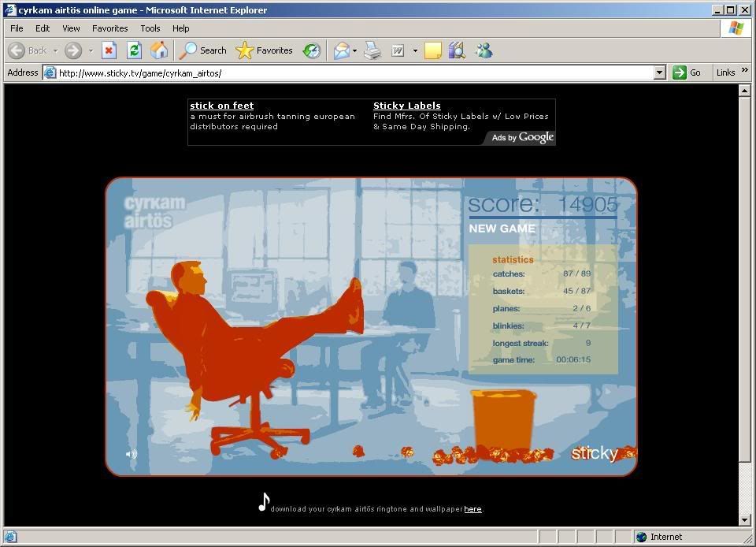
Task: Open the View menu
Action: (x=72, y=28)
